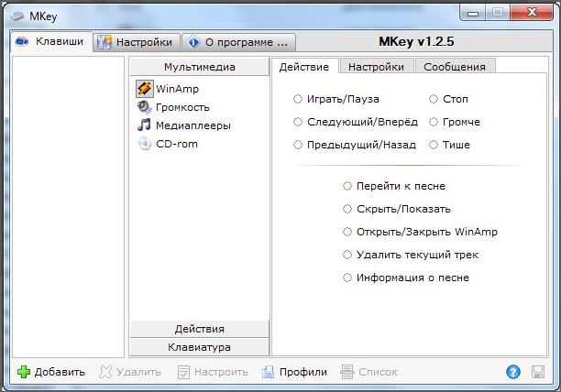The image size is (561, 392).
Task: Switch to the top Клавиши tab
Action: 51,42
